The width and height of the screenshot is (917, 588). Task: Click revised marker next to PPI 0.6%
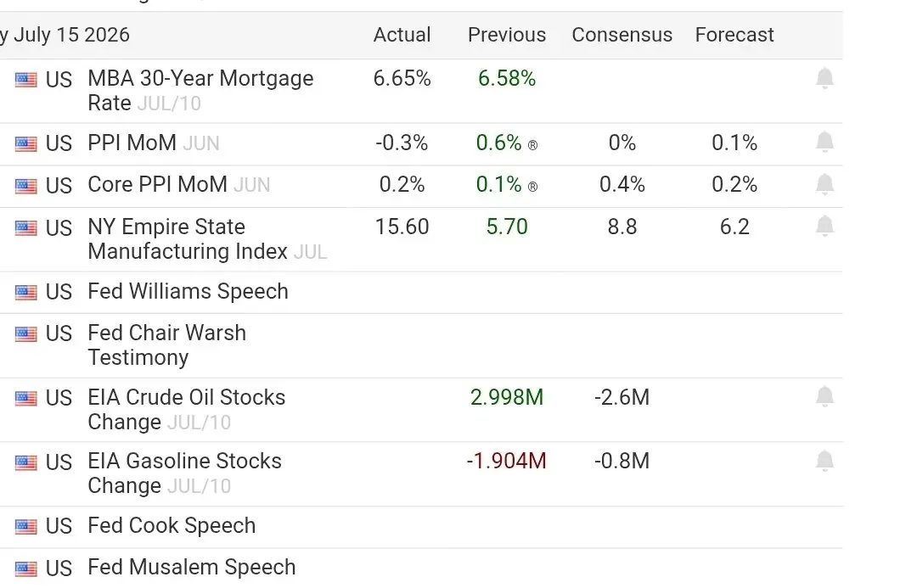[532, 145]
